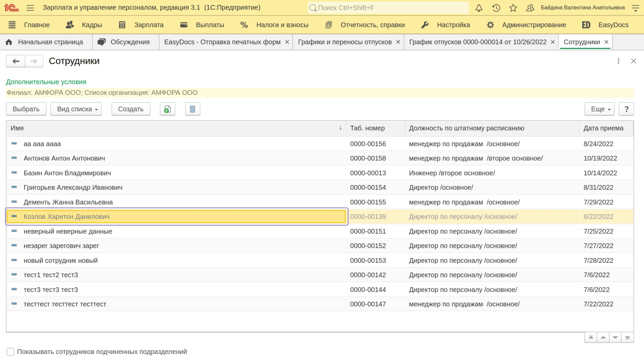Open the history clock icon

[x=496, y=8]
